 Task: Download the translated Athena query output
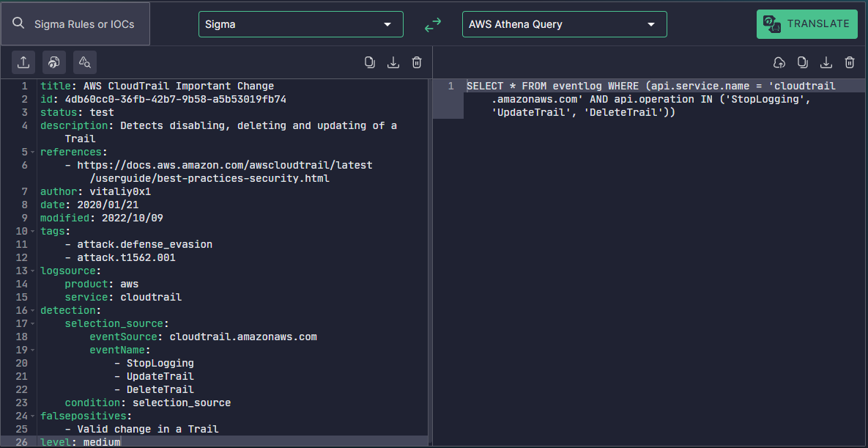826,62
